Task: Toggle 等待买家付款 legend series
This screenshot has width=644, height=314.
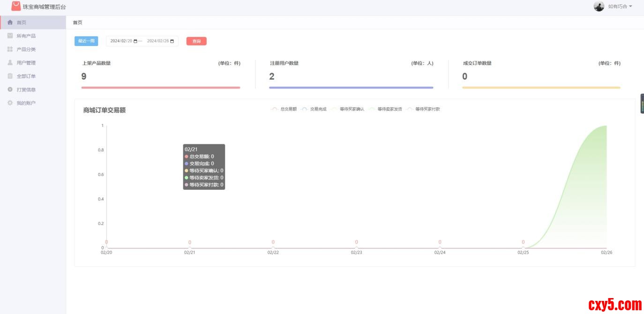Action: coord(423,109)
